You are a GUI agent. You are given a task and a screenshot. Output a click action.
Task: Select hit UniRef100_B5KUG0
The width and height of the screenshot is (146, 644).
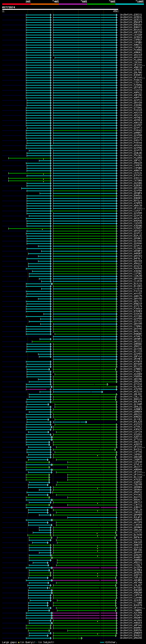131,25
